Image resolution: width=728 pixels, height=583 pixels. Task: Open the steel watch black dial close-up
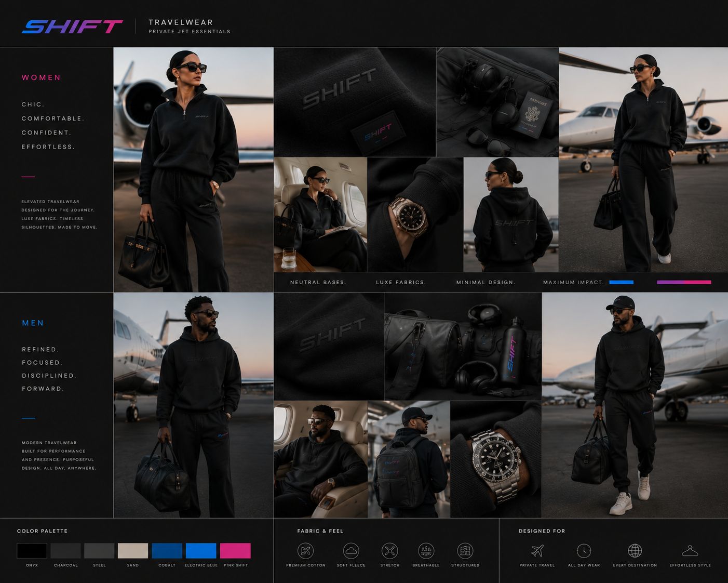point(496,459)
